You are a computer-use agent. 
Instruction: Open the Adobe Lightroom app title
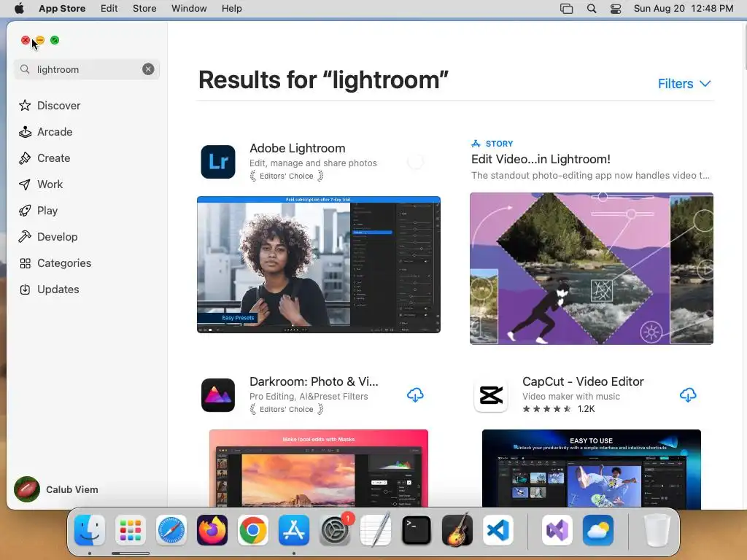pyautogui.click(x=298, y=148)
